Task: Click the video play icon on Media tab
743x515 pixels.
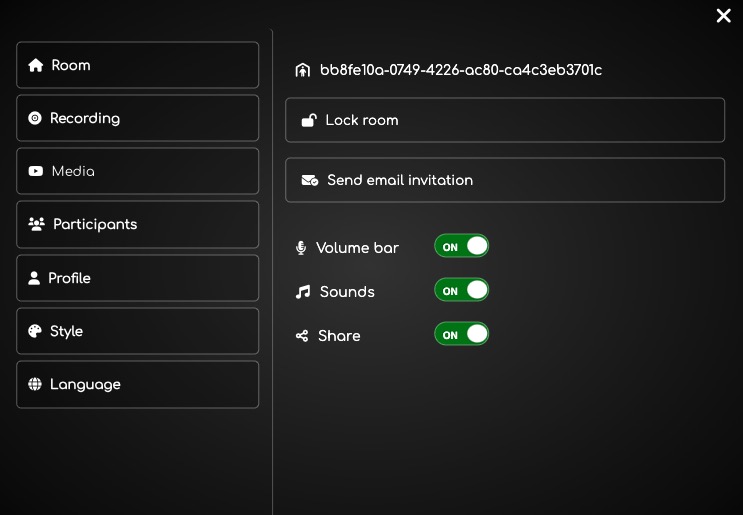Action: (36, 171)
